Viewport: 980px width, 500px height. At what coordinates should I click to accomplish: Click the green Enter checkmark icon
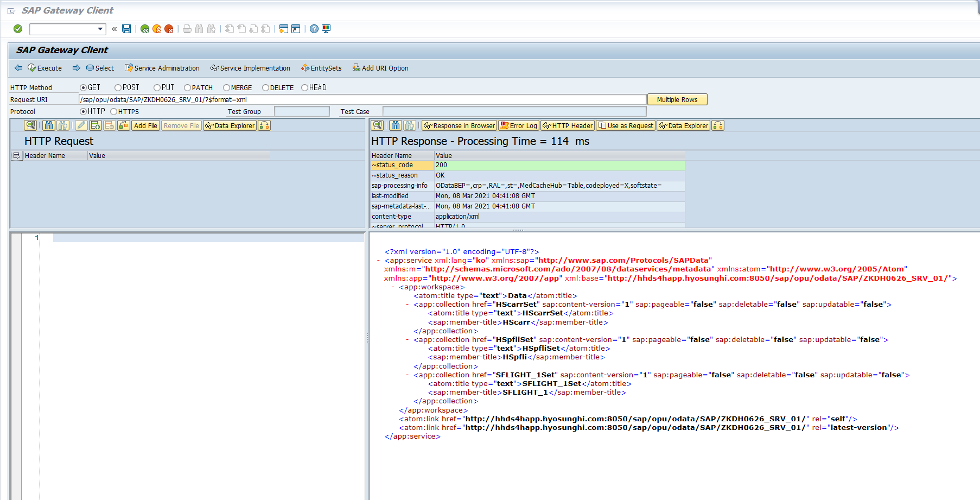pyautogui.click(x=18, y=29)
